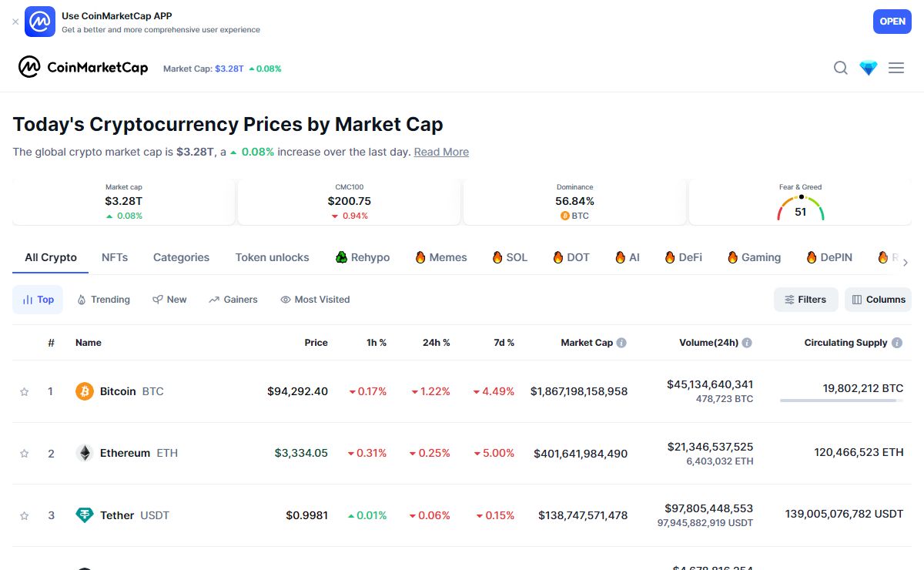Click the Market Cap info icon

pyautogui.click(x=621, y=343)
